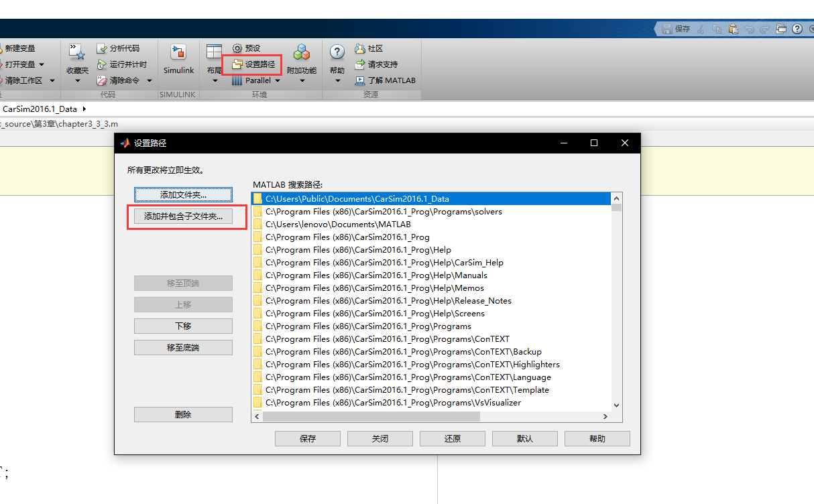This screenshot has height=504, width=814.
Task: Click the 收藏夹 (Favorites) star icon
Action: coord(77,53)
